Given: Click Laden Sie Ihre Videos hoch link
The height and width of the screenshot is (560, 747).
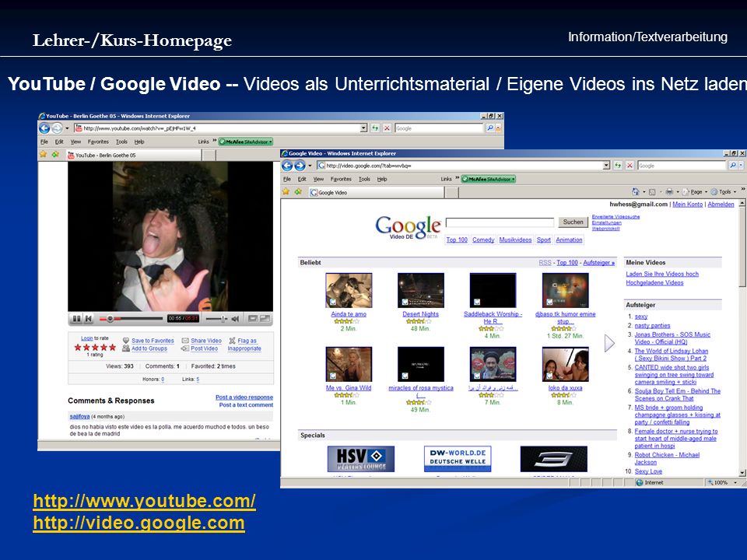Looking at the screenshot, I should pyautogui.click(x=662, y=274).
